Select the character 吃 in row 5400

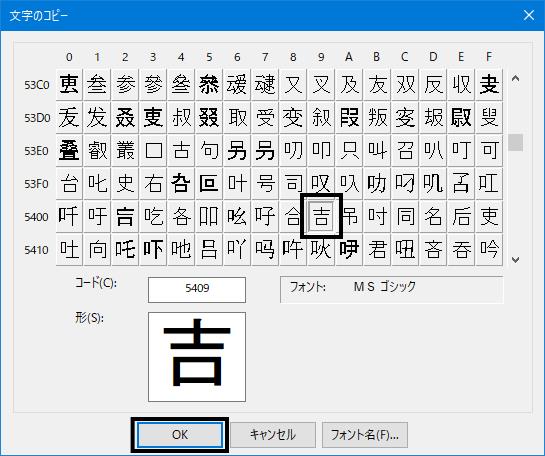point(153,217)
